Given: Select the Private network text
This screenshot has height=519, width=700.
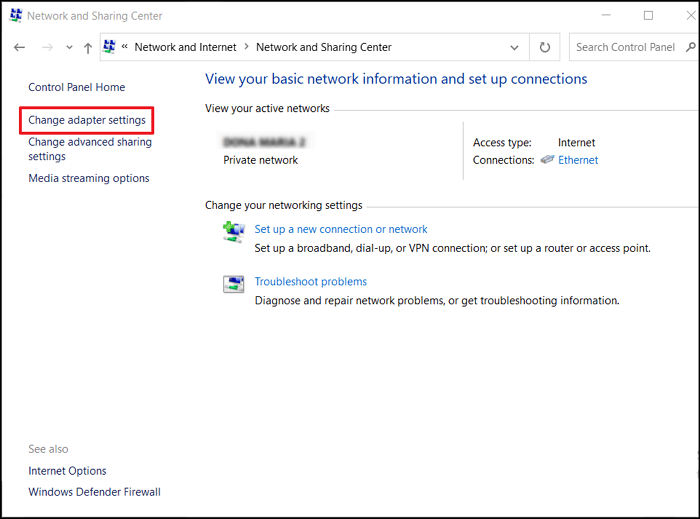Looking at the screenshot, I should pyautogui.click(x=261, y=160).
